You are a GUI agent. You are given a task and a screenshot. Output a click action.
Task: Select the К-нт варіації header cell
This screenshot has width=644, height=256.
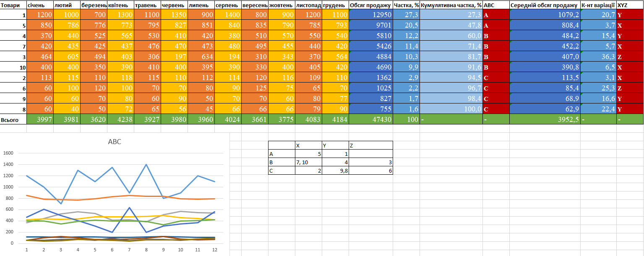point(598,5)
